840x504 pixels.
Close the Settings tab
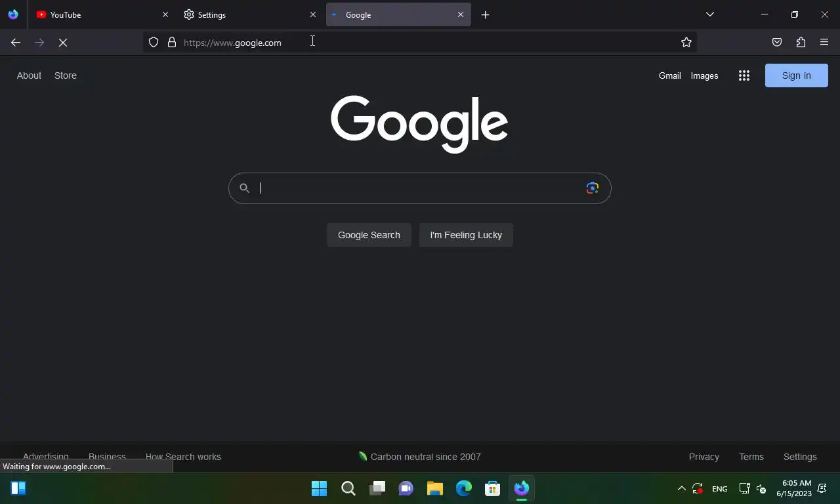[313, 14]
